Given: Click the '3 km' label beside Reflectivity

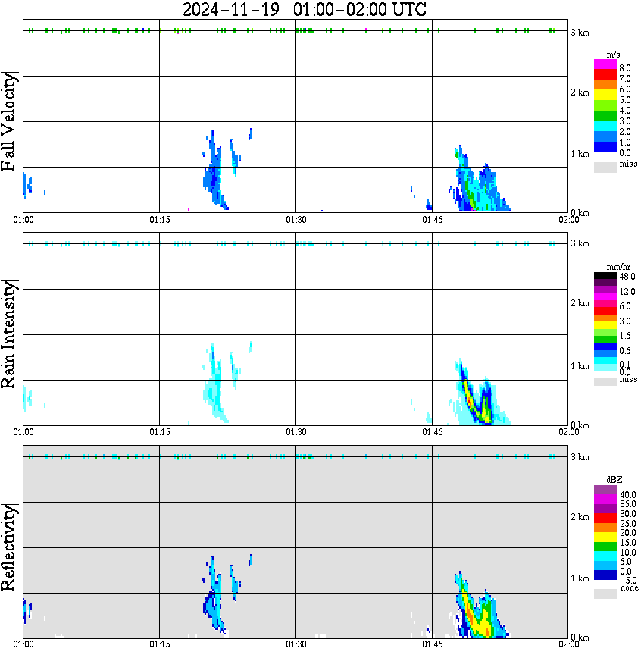Looking at the screenshot, I should pyautogui.click(x=580, y=457).
